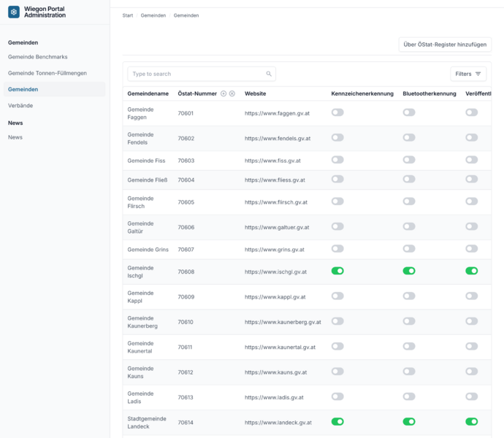This screenshot has width=504, height=438.
Task: Turn off Veröffentlicht toggle for Stadtgemeinde Landeck
Action: 472,422
